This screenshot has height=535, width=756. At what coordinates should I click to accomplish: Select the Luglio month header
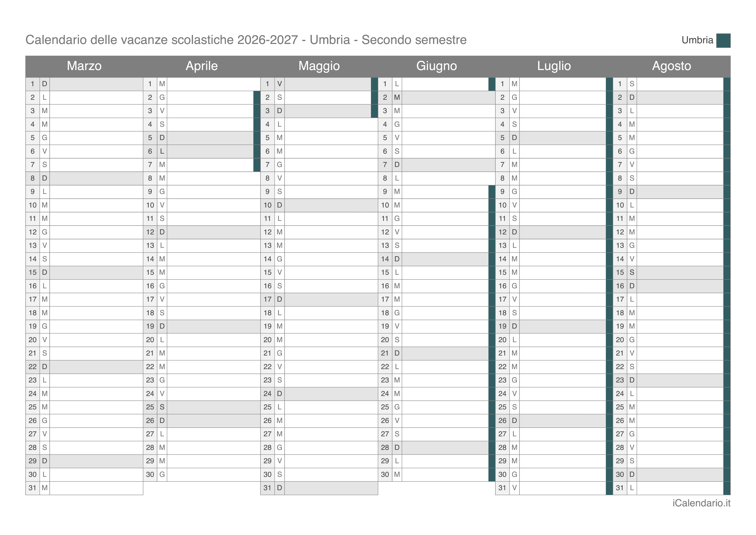pyautogui.click(x=554, y=66)
